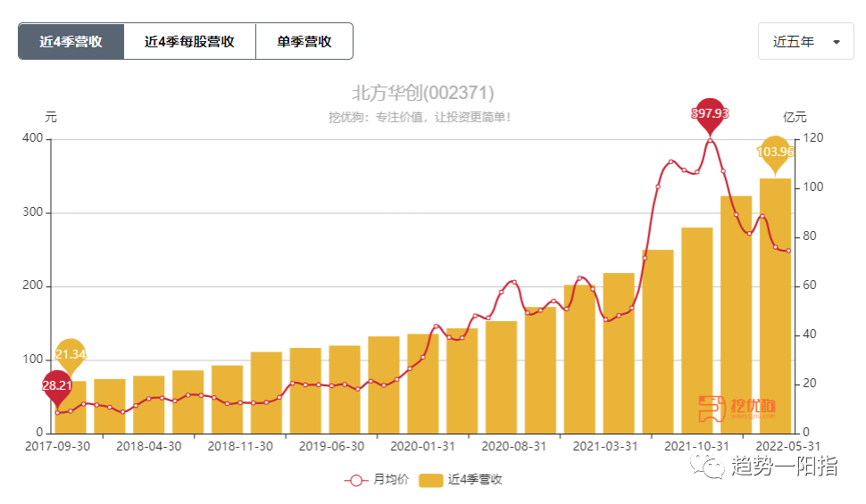The image size is (866, 504).
Task: Click the 亿元 right axis unit label
Action: 795,117
